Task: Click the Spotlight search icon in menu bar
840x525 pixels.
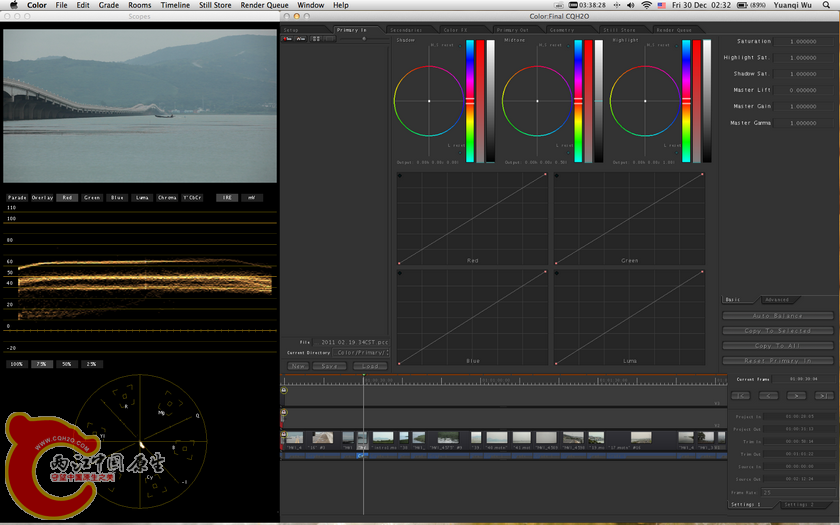Action: (x=826, y=5)
